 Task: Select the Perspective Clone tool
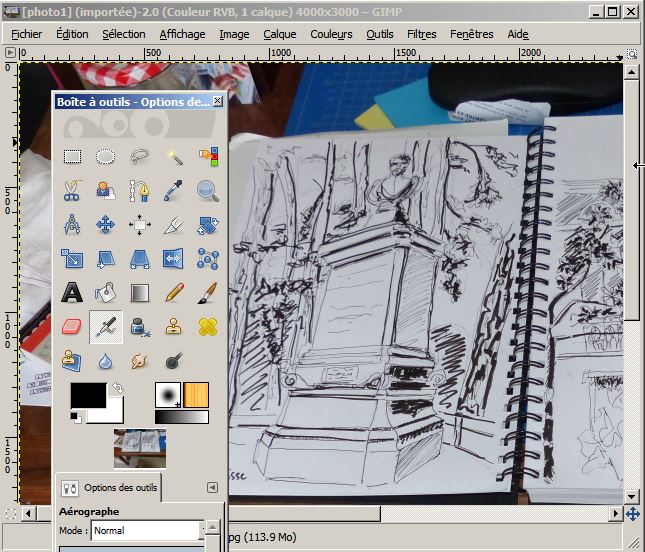pos(72,361)
